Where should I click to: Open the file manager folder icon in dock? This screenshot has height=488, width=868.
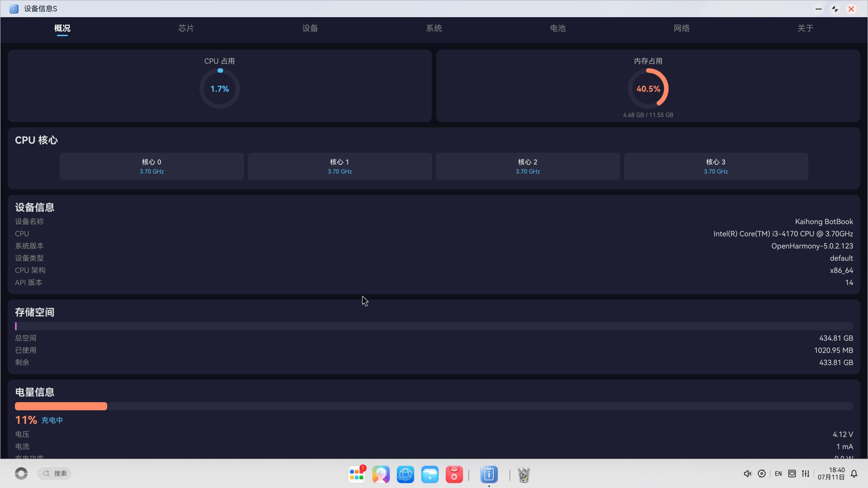pyautogui.click(x=430, y=474)
